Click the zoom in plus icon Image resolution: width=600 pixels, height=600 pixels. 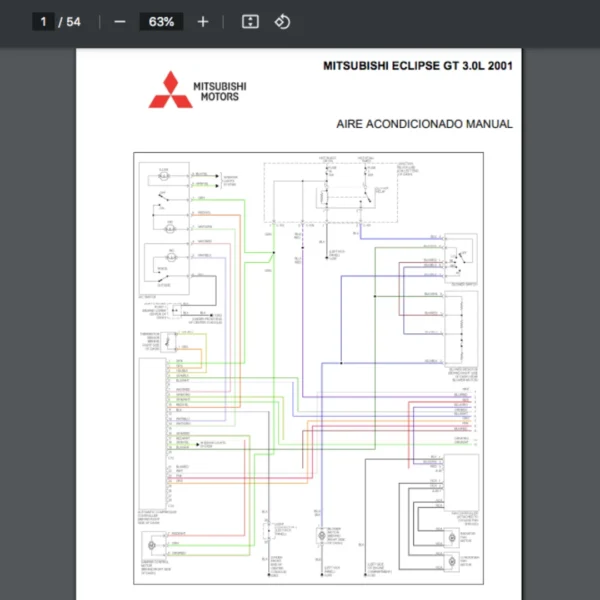tap(203, 22)
